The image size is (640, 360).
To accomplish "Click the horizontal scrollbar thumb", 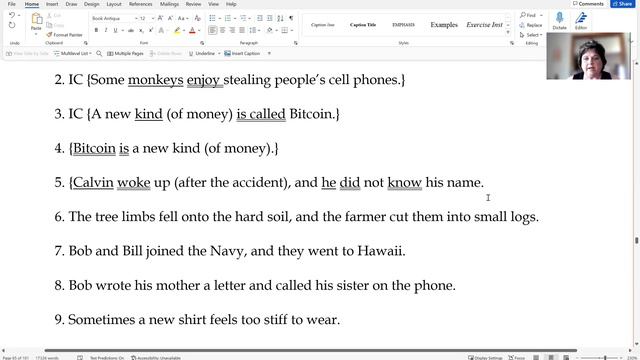I will point(311,350).
